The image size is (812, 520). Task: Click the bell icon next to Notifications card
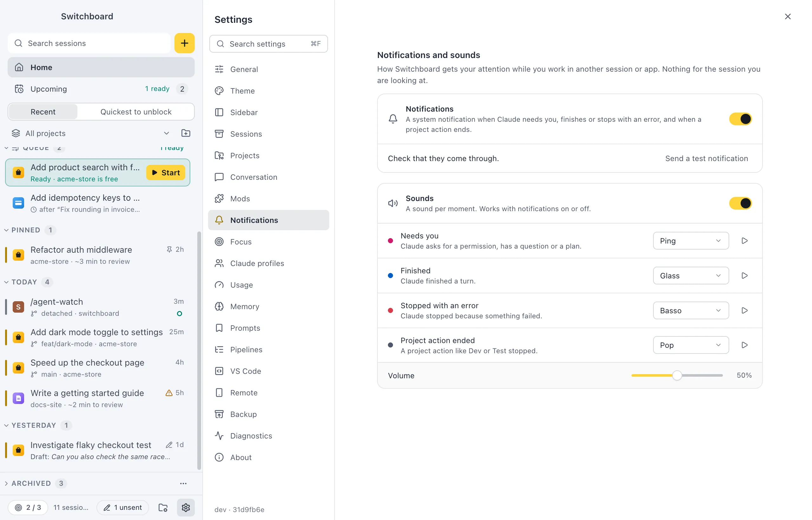click(x=393, y=119)
